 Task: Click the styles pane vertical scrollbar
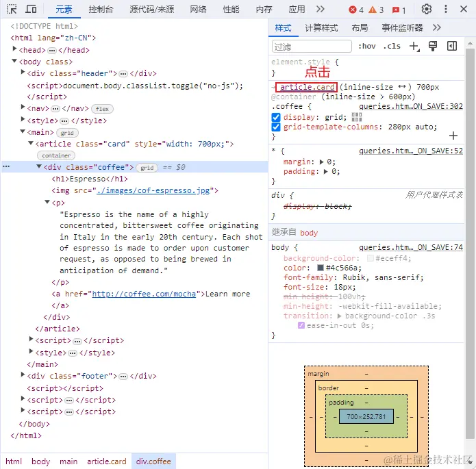click(x=470, y=243)
